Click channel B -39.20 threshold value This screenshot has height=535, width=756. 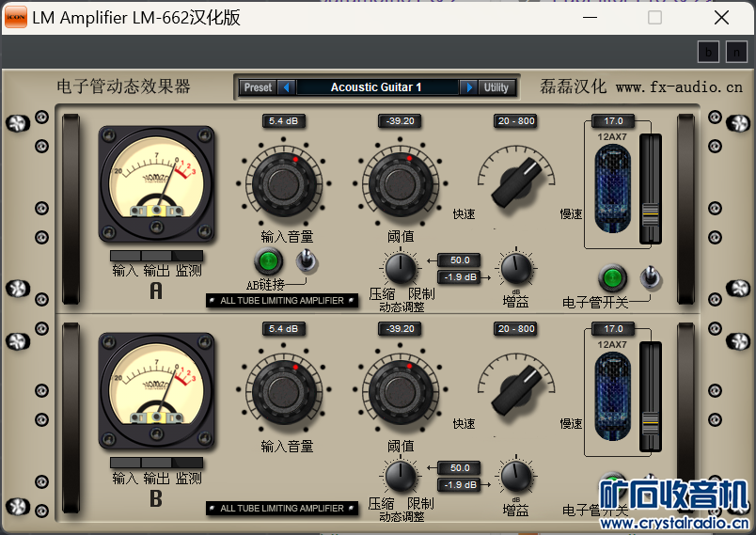[401, 329]
